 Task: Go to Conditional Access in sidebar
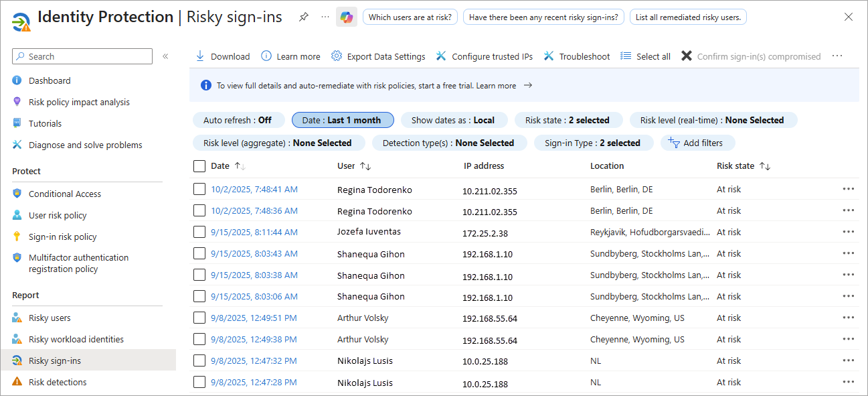click(x=65, y=194)
